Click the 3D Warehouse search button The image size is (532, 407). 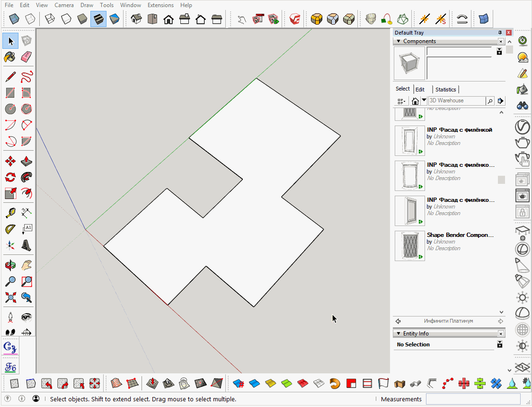tap(490, 101)
